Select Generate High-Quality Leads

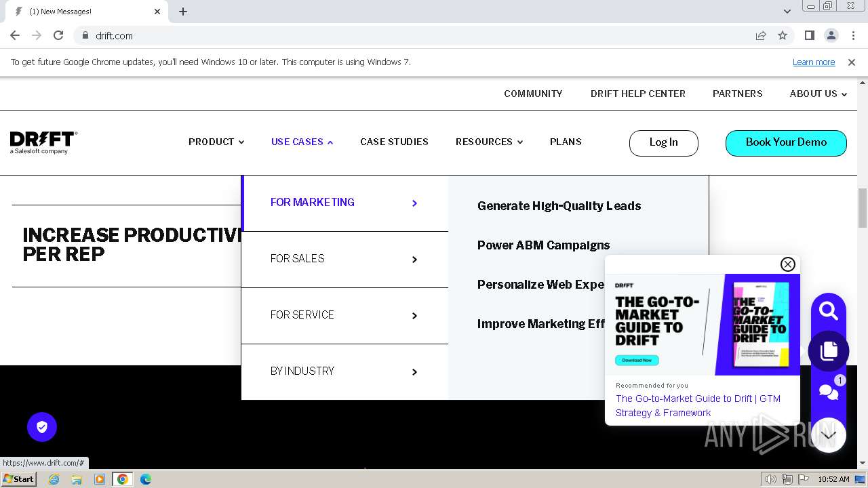(x=559, y=206)
